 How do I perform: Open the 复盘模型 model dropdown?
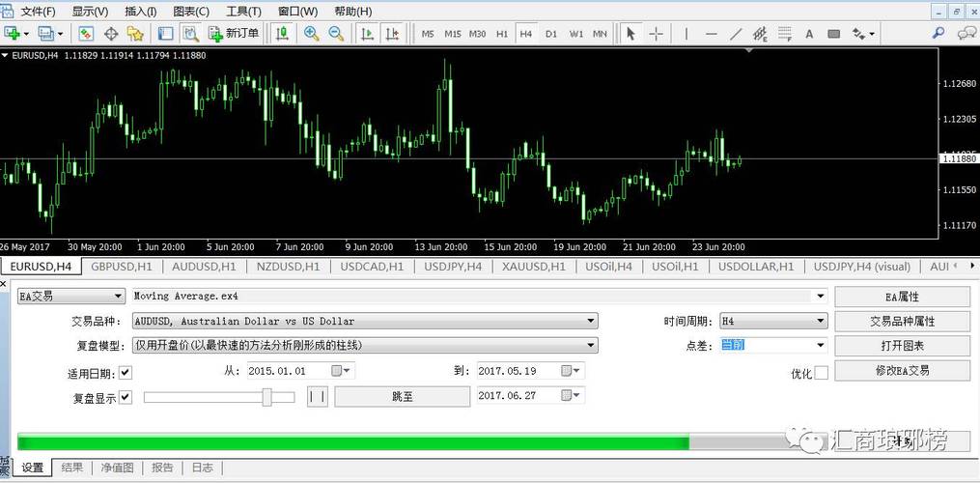590,345
